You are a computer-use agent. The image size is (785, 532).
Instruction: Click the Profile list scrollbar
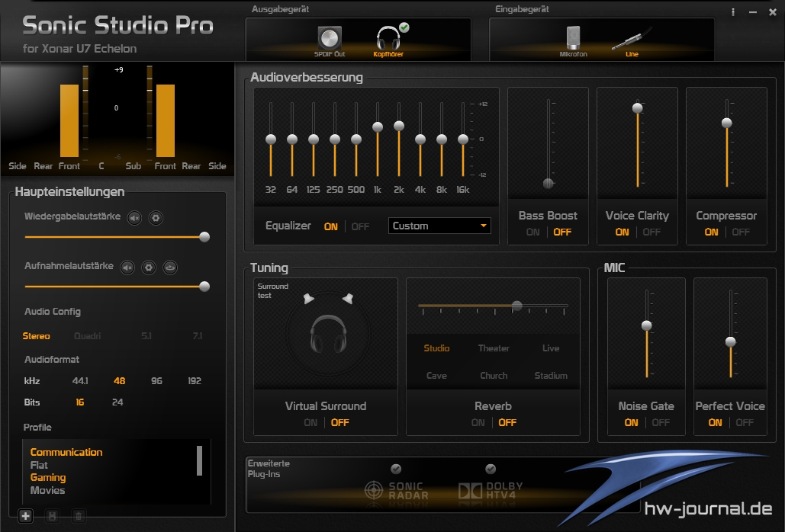199,460
